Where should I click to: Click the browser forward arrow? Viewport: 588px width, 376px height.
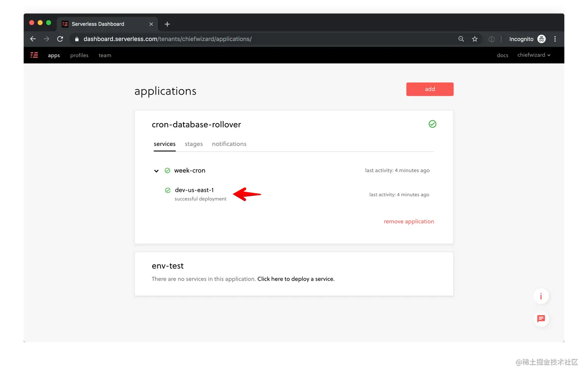click(x=46, y=39)
